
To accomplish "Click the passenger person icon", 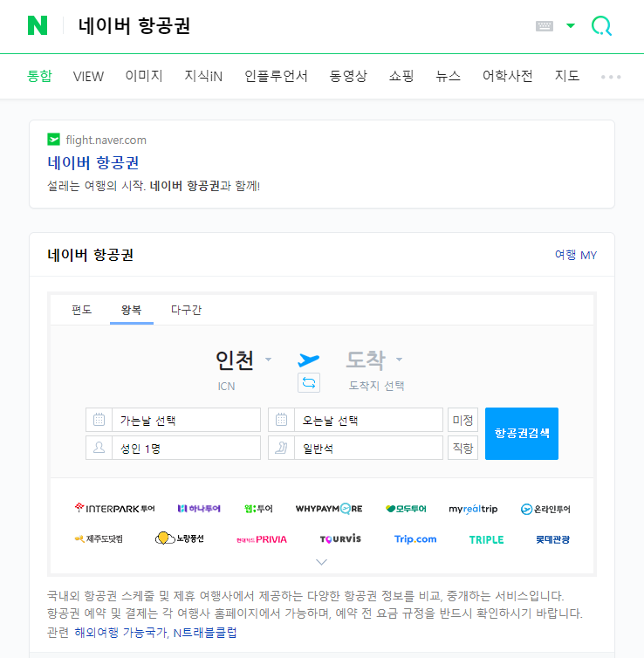I will point(99,448).
